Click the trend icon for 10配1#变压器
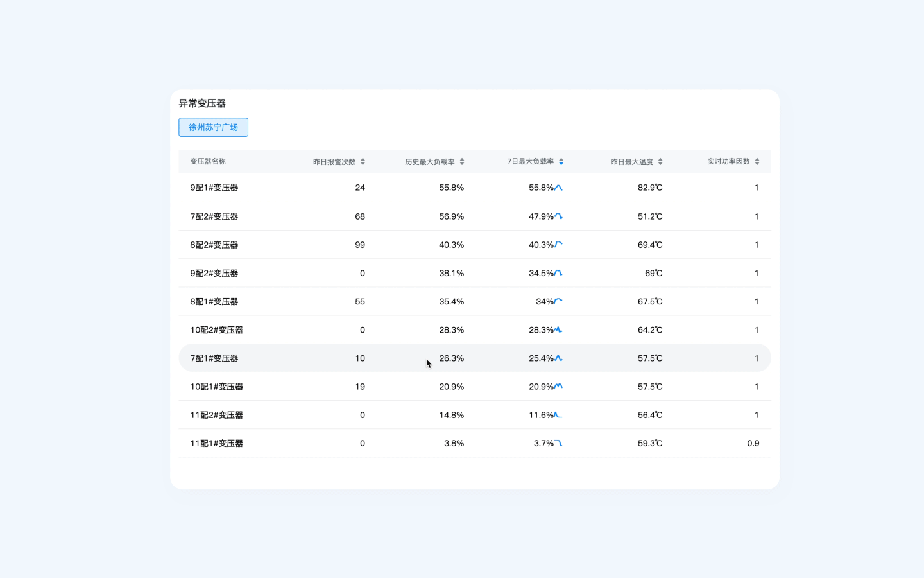The height and width of the screenshot is (578, 924). 558,387
